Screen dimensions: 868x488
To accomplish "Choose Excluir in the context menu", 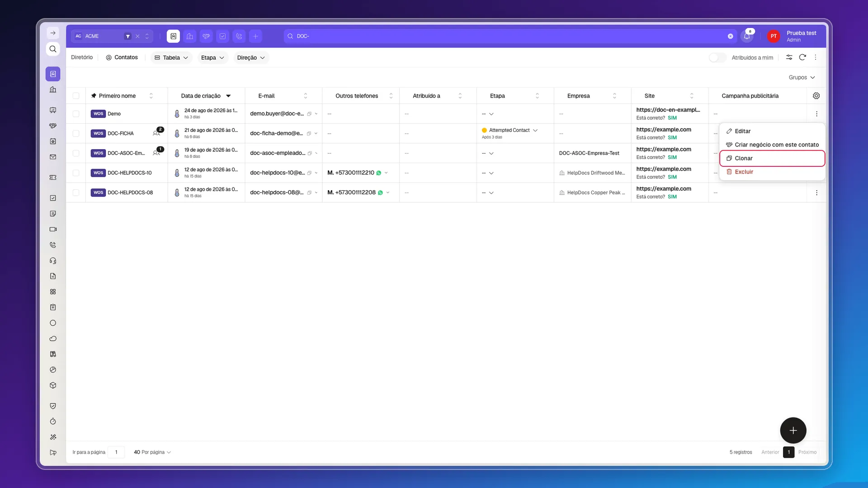I will [x=772, y=172].
